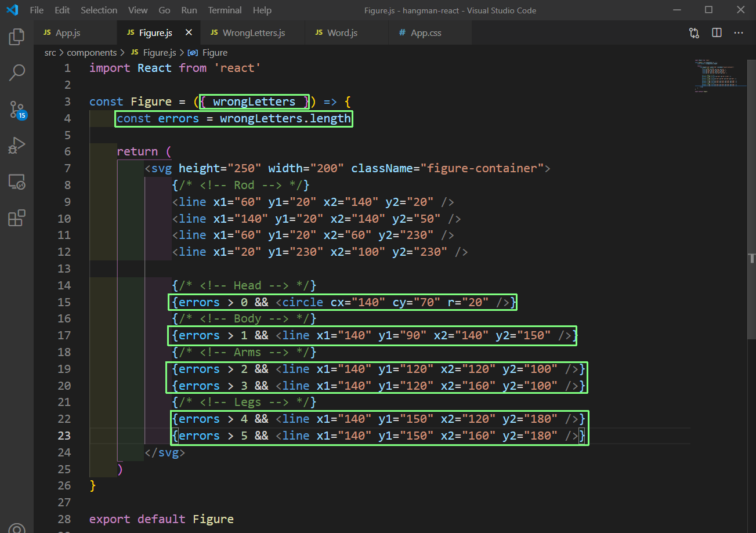Open the Run and Debug view
Image resolution: width=756 pixels, height=533 pixels.
tap(17, 146)
